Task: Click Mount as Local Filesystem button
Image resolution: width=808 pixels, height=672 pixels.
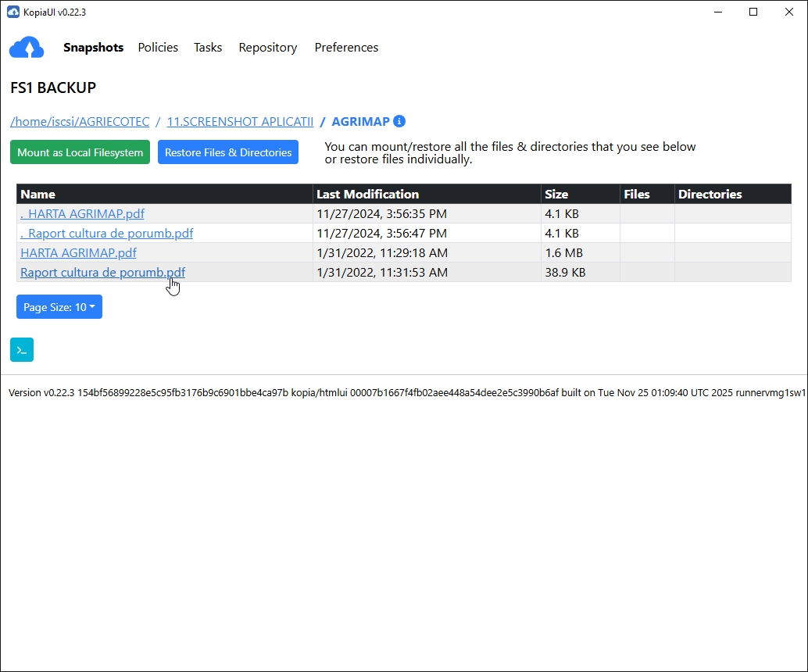Action: [80, 152]
